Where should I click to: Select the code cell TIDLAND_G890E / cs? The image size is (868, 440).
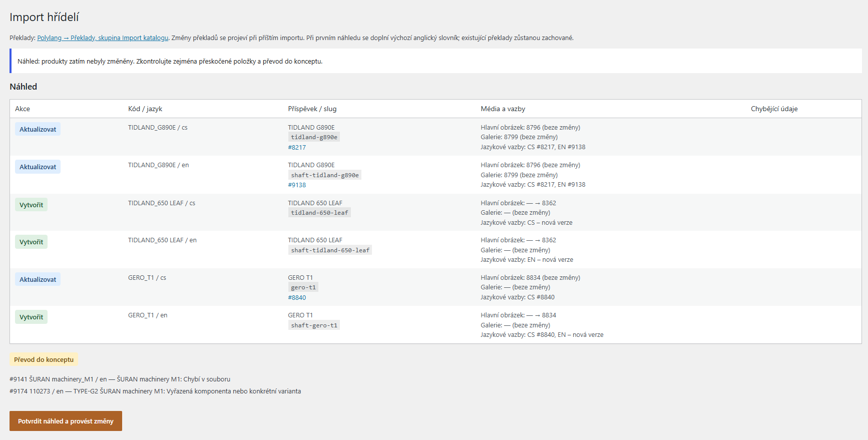pos(158,128)
